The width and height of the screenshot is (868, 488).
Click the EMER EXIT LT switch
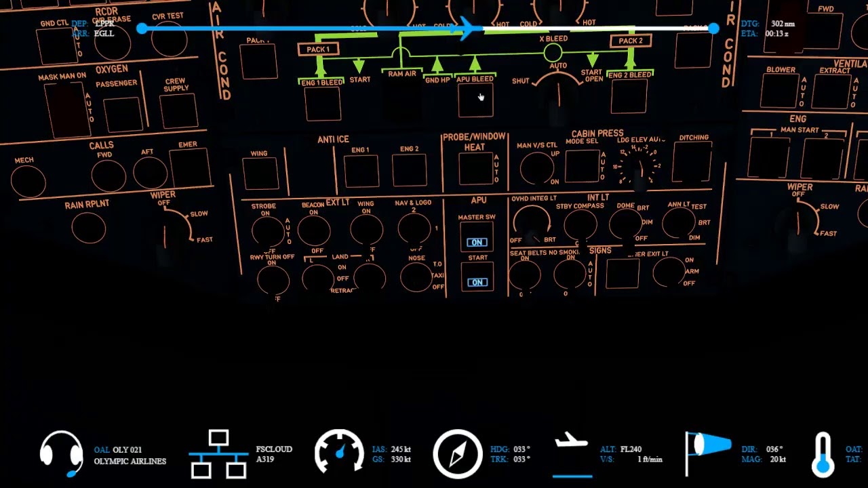click(669, 272)
